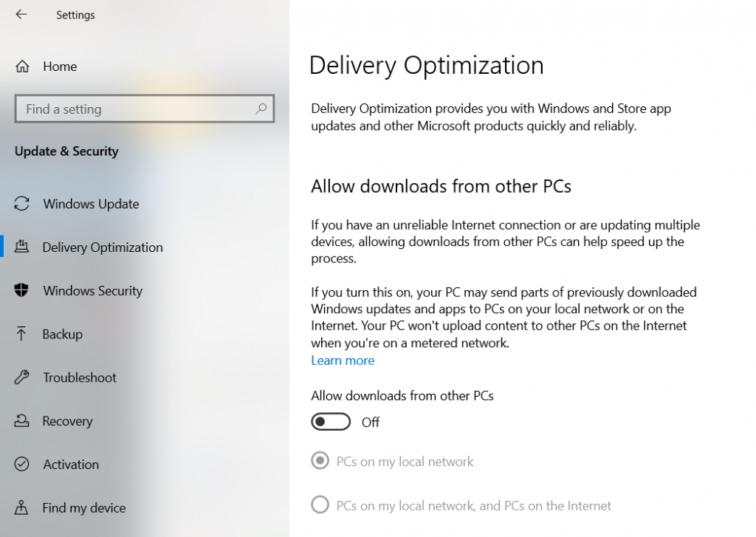Image resolution: width=756 pixels, height=537 pixels.
Task: Click the back arrow icon
Action: (21, 15)
